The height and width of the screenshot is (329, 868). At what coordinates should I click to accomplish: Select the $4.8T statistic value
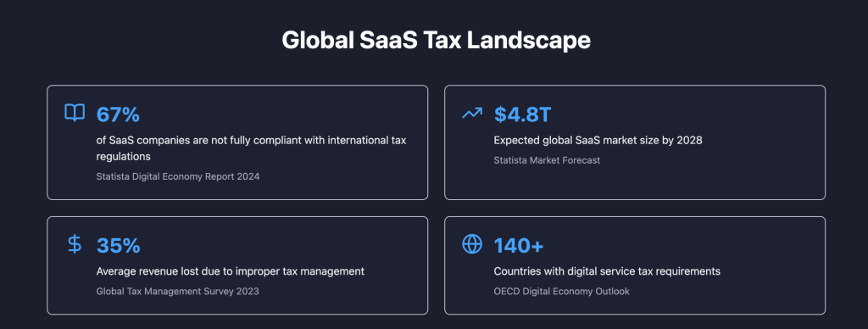[x=522, y=114]
